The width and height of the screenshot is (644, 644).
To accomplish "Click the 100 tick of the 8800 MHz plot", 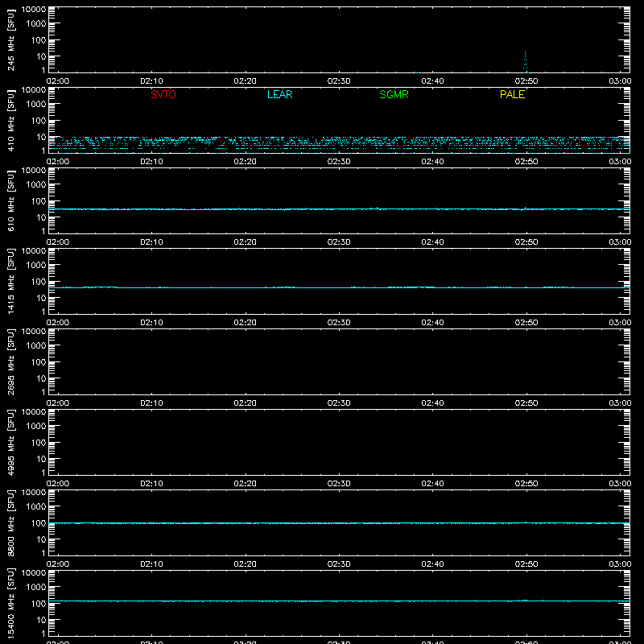I will [39, 523].
